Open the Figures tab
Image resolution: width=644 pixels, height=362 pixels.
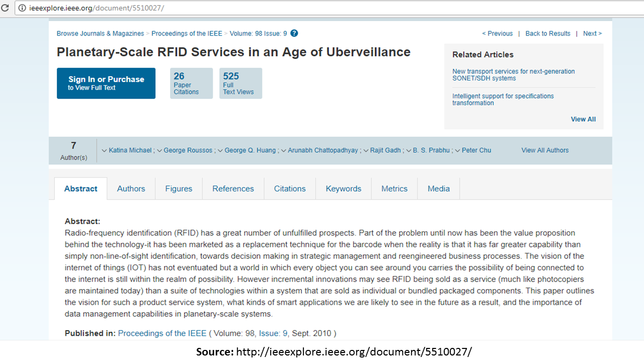click(x=179, y=189)
